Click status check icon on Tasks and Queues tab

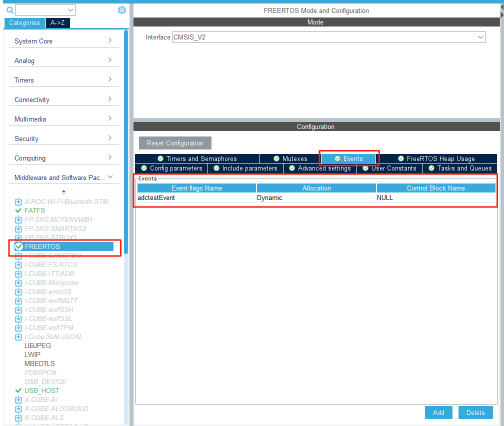pyautogui.click(x=431, y=168)
